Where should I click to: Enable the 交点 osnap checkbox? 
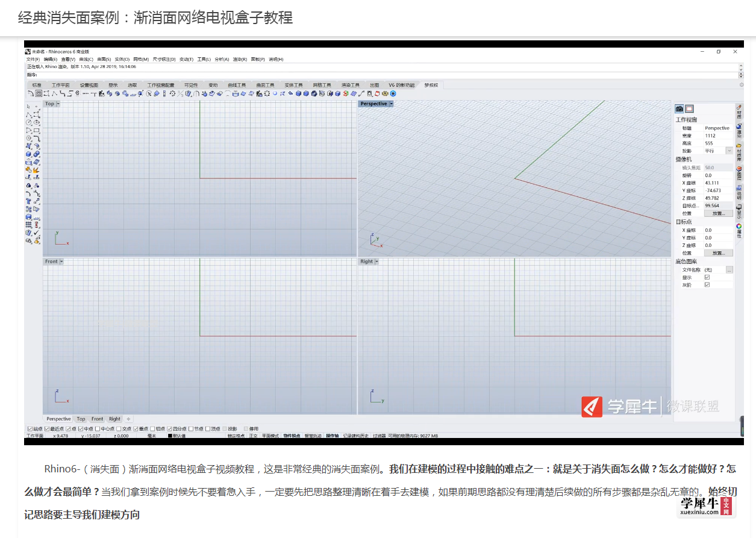tap(119, 429)
